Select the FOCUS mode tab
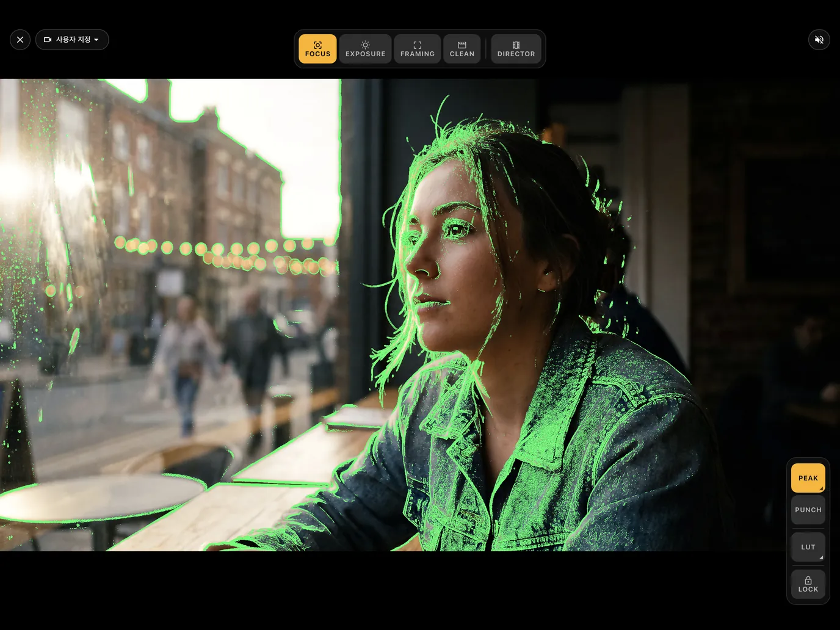 [x=317, y=49]
